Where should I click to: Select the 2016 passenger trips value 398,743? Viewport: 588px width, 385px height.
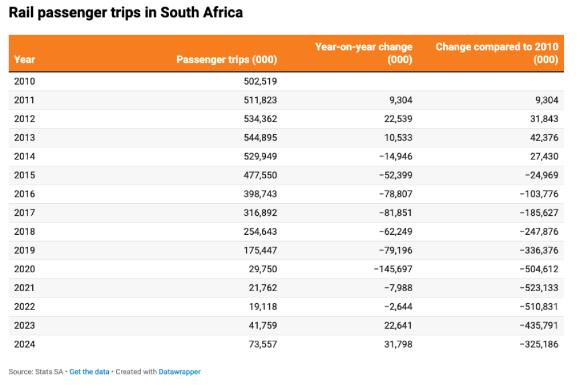click(260, 194)
